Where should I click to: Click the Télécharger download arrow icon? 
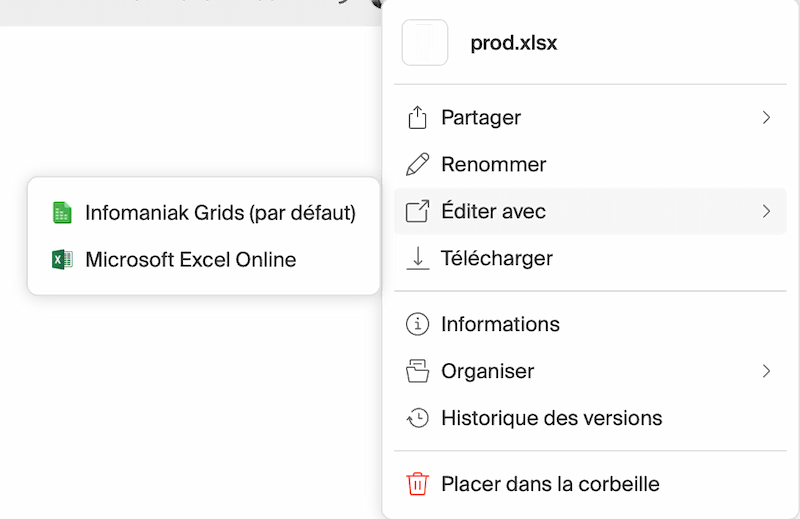click(x=417, y=258)
